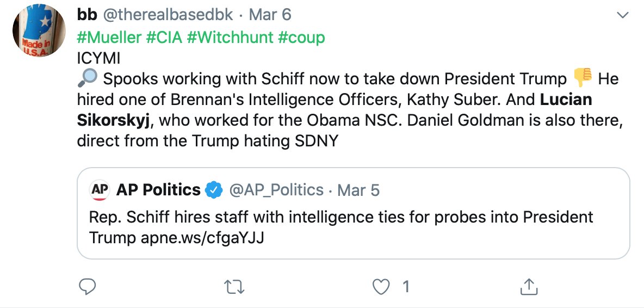Click the blue verified badge beside AP Politics

(213, 190)
